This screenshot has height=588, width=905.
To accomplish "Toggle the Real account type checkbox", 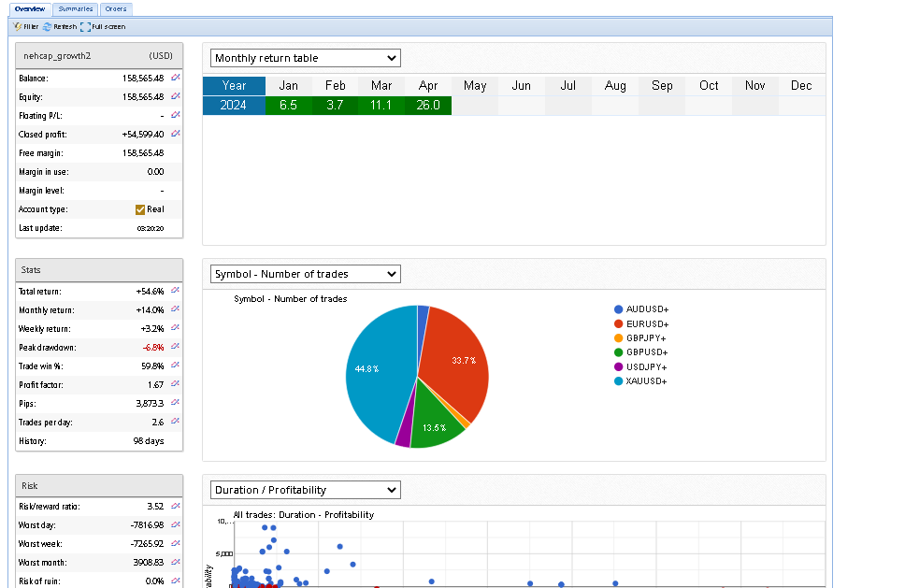I will [x=140, y=209].
